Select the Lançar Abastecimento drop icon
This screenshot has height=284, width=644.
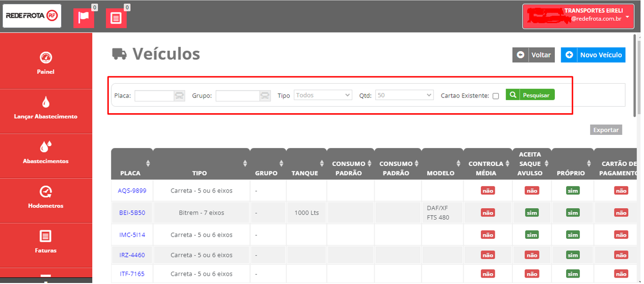pyautogui.click(x=45, y=102)
